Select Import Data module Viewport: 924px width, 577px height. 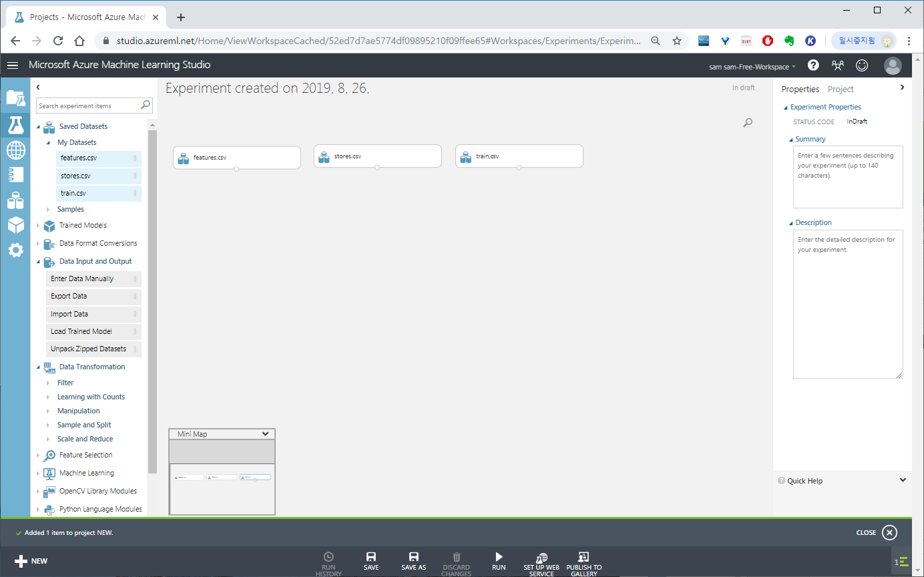93,314
